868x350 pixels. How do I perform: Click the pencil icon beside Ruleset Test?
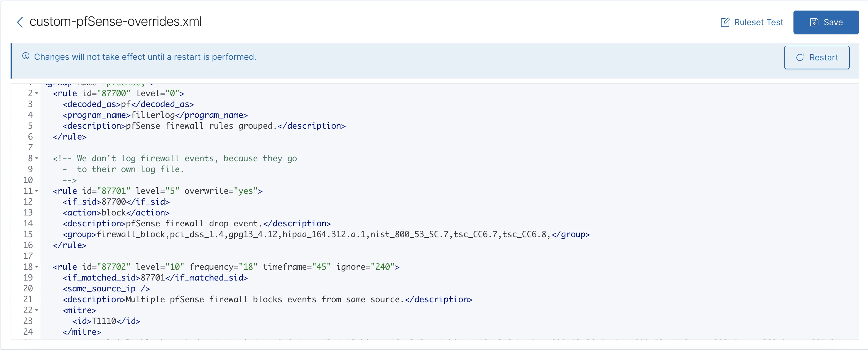pyautogui.click(x=725, y=22)
